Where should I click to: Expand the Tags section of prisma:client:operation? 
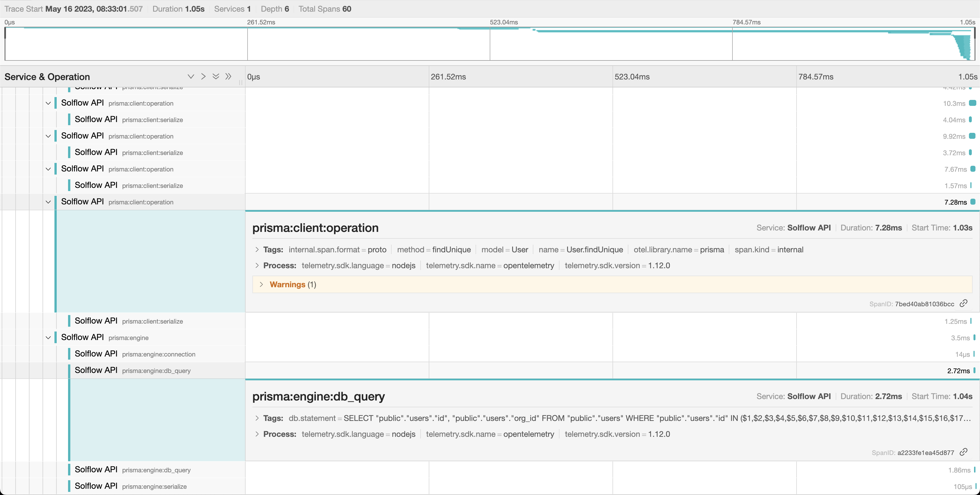point(257,249)
